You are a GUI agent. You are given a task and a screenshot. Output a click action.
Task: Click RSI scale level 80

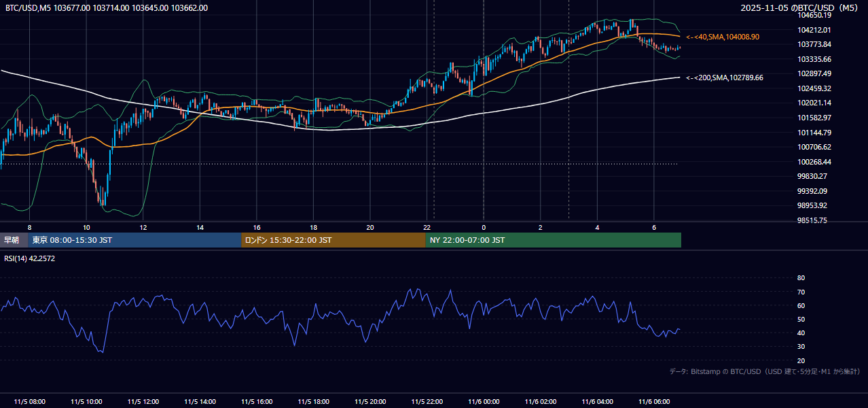[x=801, y=278]
